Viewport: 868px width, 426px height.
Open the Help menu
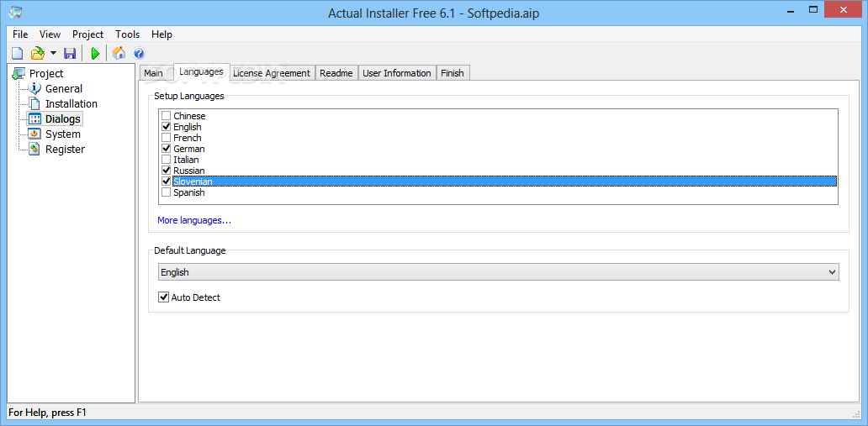[161, 34]
